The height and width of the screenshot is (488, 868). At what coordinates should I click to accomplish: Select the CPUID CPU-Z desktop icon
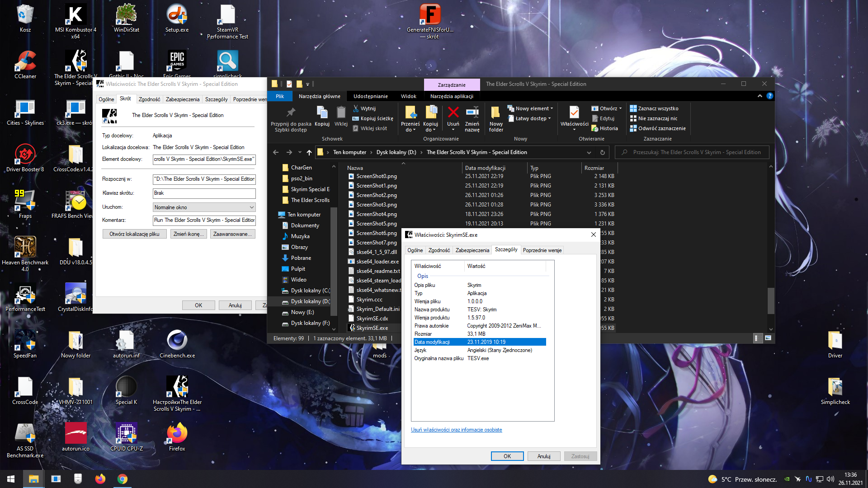(127, 437)
